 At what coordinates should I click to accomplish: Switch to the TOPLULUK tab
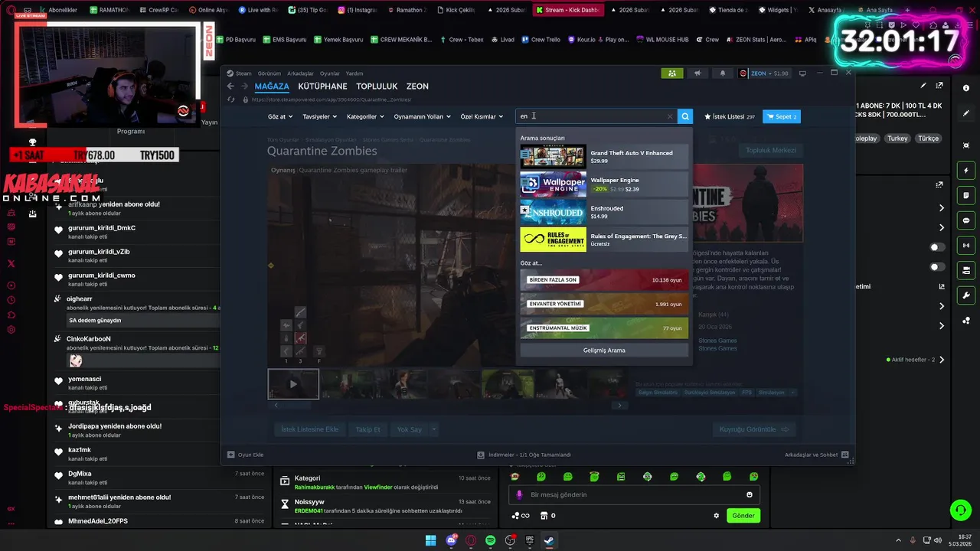377,86
